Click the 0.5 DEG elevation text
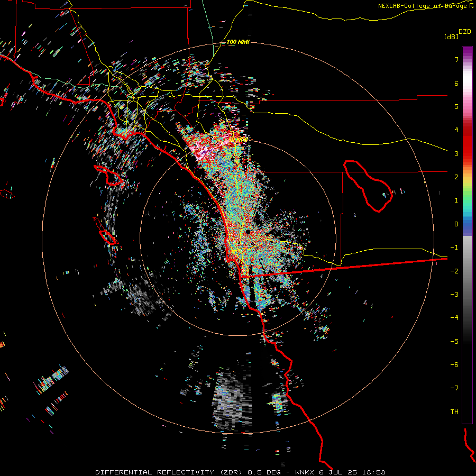Image resolution: width=476 pixels, height=476 pixels. click(264, 472)
